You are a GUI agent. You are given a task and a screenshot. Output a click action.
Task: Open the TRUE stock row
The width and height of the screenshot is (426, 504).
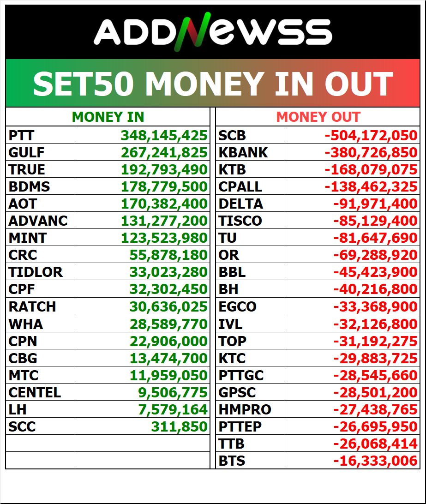(x=27, y=169)
